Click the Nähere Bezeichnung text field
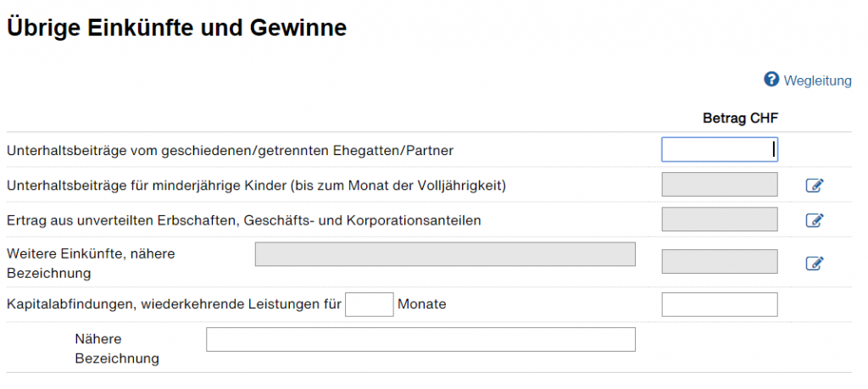868x389 pixels. point(420,339)
